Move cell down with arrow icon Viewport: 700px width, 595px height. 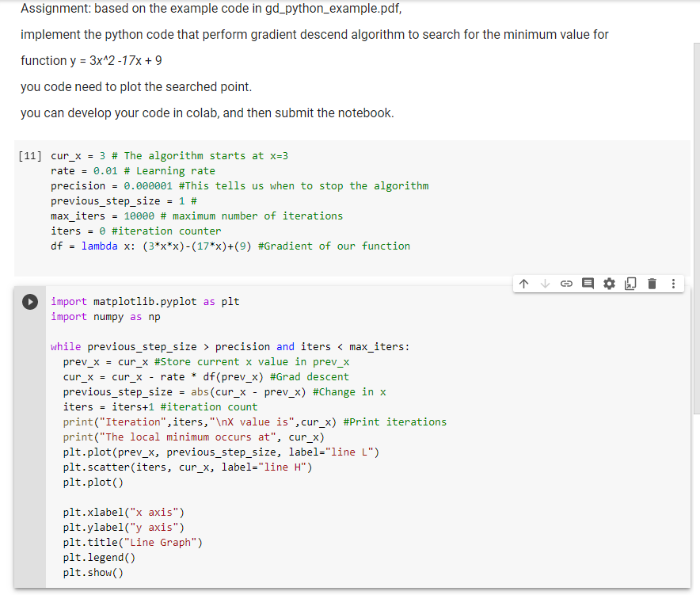pyautogui.click(x=545, y=284)
